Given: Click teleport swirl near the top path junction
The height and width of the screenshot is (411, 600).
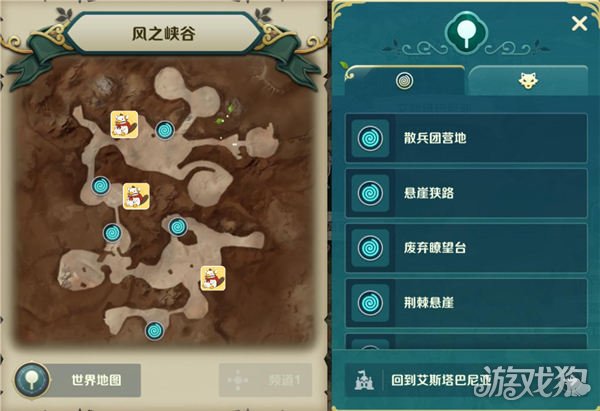Looking at the screenshot, I should coord(165,130).
